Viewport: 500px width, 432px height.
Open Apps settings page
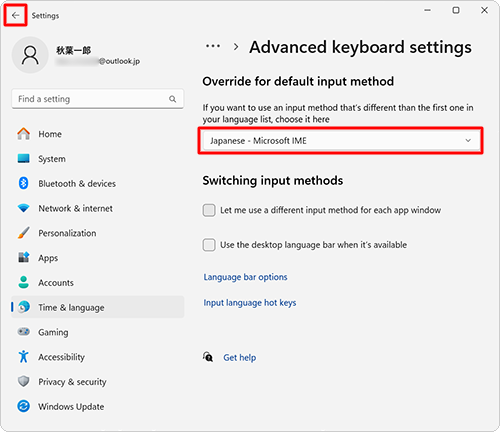(x=98, y=258)
